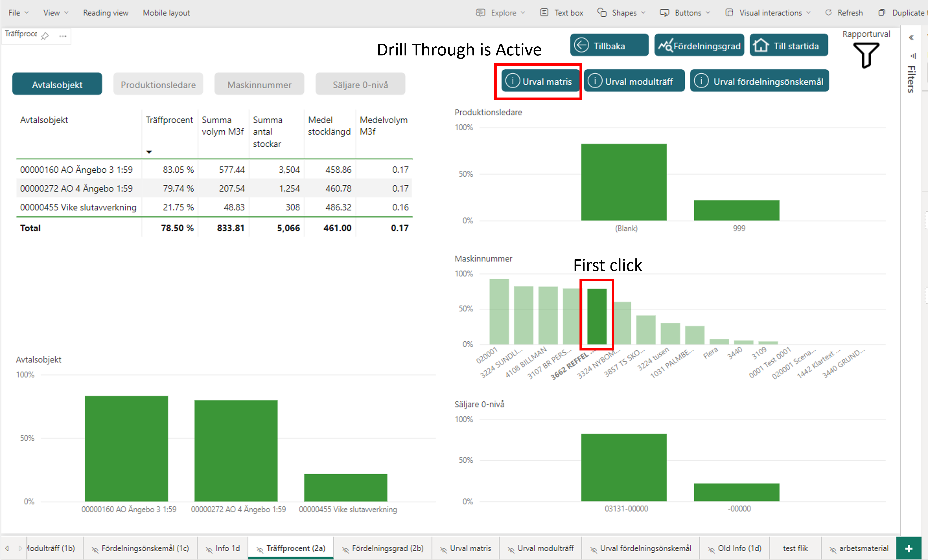Image resolution: width=928 pixels, height=560 pixels.
Task: Pin the Träffprocent visual with pin icon
Action: (45, 36)
